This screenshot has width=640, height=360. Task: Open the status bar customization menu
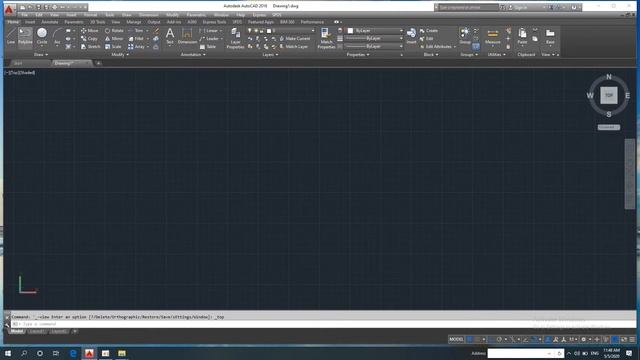coord(632,339)
